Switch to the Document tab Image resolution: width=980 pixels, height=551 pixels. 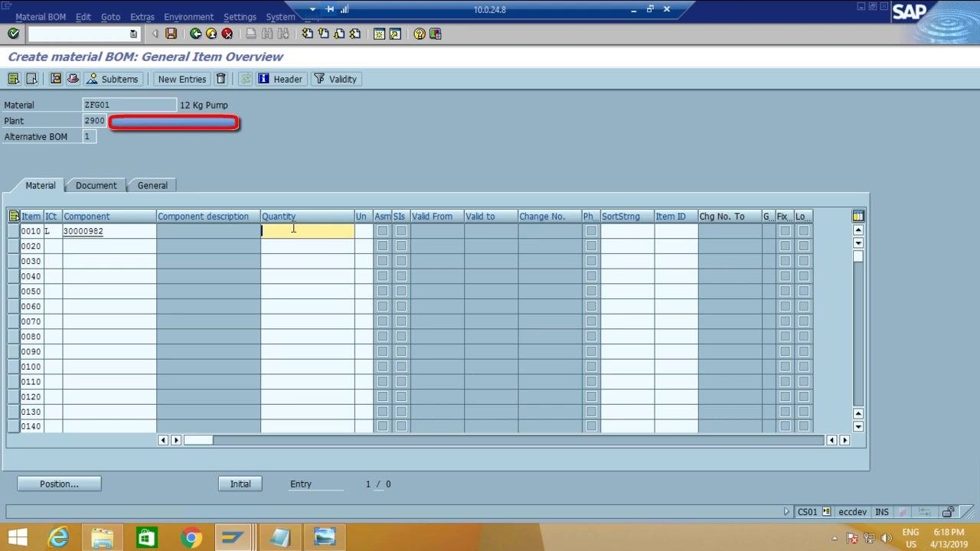(96, 185)
